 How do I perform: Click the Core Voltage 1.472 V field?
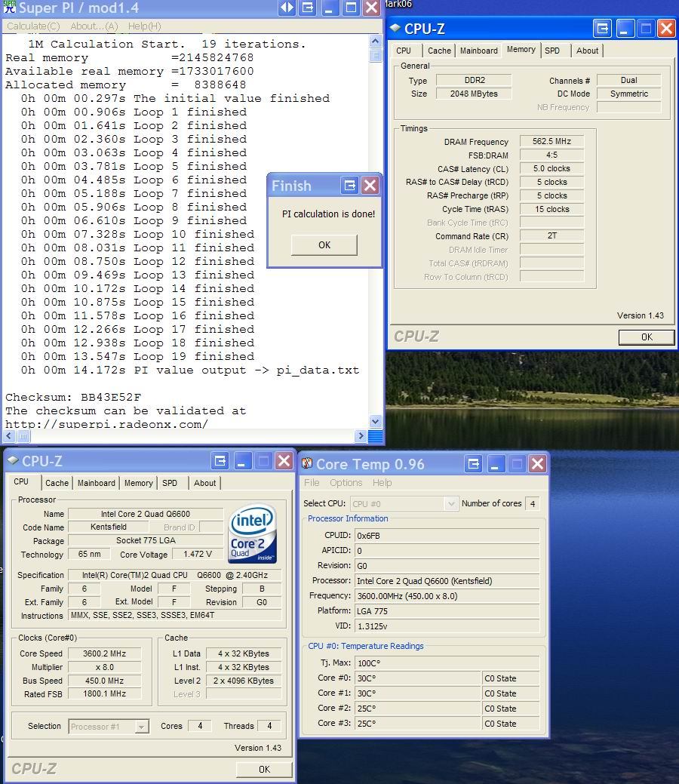point(198,554)
